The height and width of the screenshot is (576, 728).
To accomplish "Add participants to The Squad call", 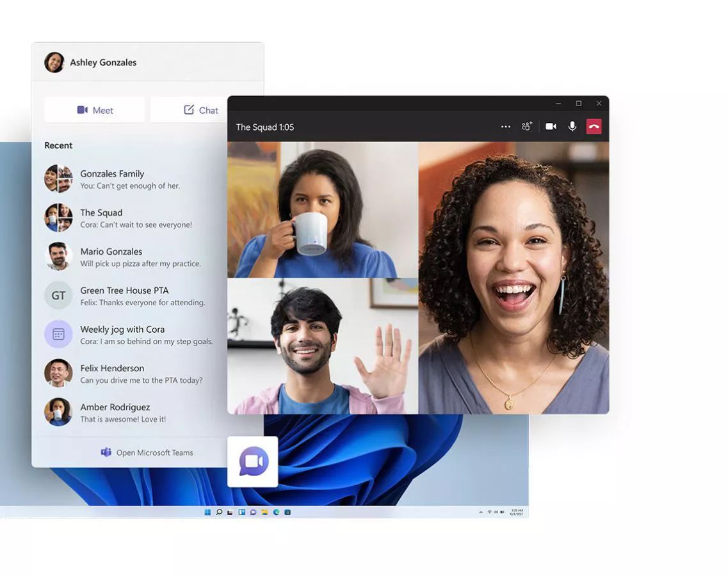I will [526, 126].
